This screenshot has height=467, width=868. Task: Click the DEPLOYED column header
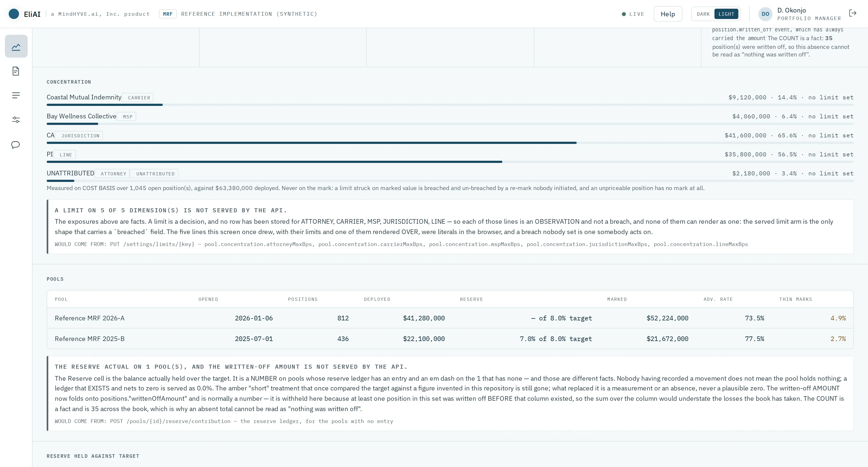click(377, 299)
